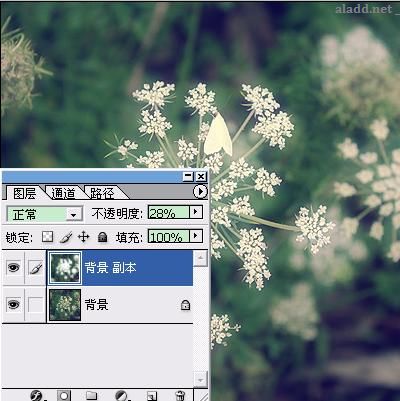Image resolution: width=400 pixels, height=401 pixels.
Task: Open the 正常 blend mode dropdown
Action: coord(45,214)
